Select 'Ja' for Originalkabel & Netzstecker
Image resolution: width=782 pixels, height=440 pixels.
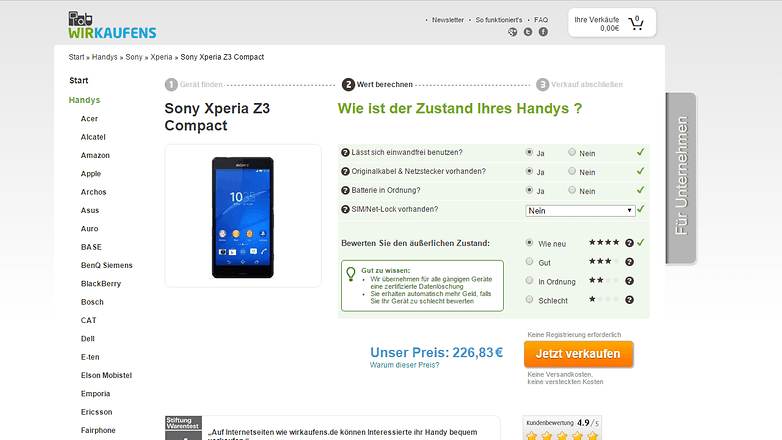(529, 171)
